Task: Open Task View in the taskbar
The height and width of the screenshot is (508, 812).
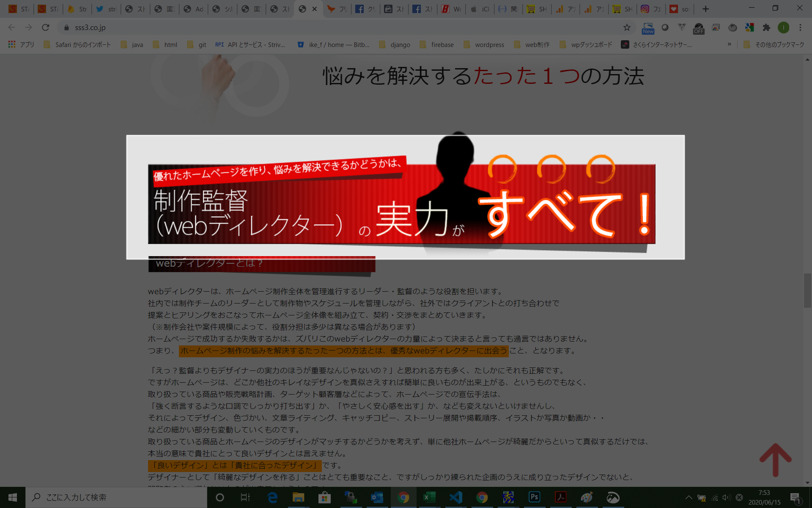Action: click(x=245, y=497)
